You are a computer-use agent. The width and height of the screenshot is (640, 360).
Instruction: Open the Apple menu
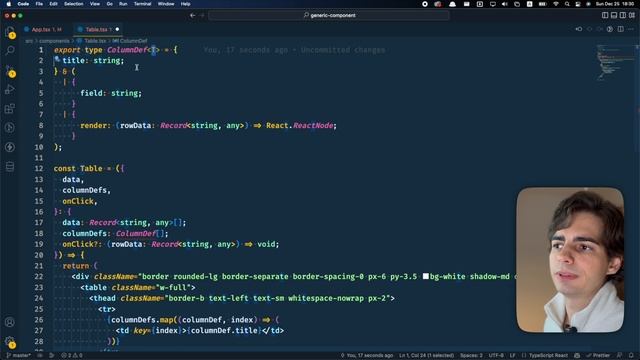(x=9, y=4)
